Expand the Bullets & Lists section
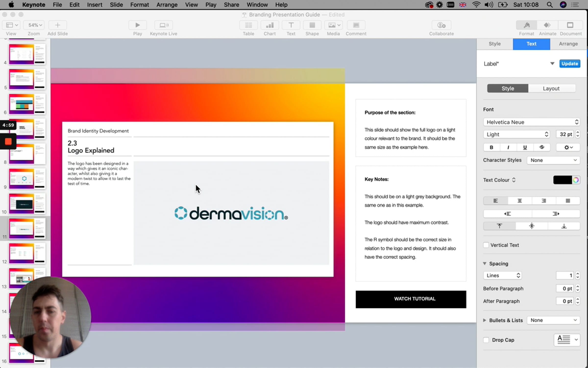Image resolution: width=588 pixels, height=368 pixels. pyautogui.click(x=484, y=320)
